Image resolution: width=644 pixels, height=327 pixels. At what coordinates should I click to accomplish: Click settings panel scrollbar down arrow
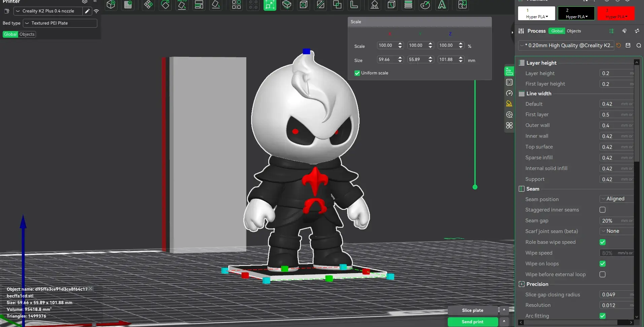point(637,317)
